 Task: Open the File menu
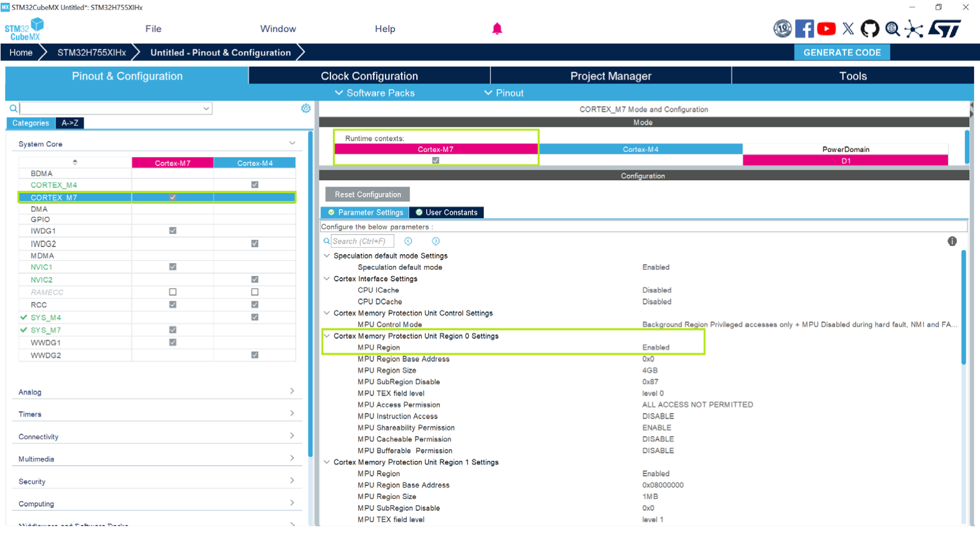153,29
